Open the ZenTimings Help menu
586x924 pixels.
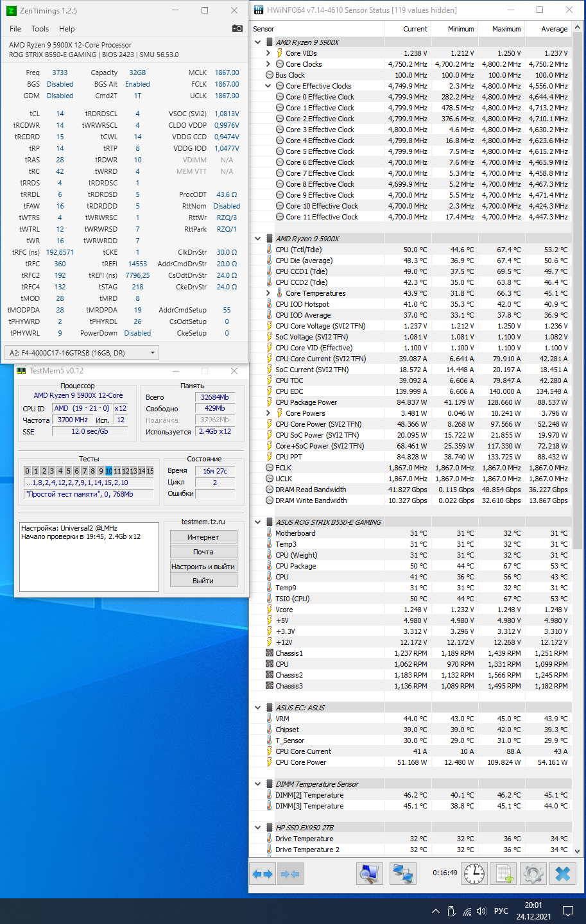67,29
